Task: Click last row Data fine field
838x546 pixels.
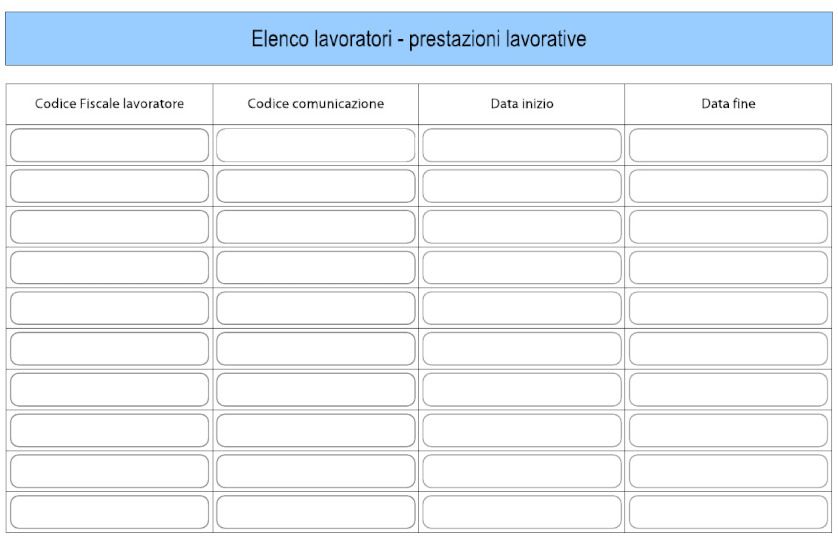Action: pyautogui.click(x=728, y=512)
